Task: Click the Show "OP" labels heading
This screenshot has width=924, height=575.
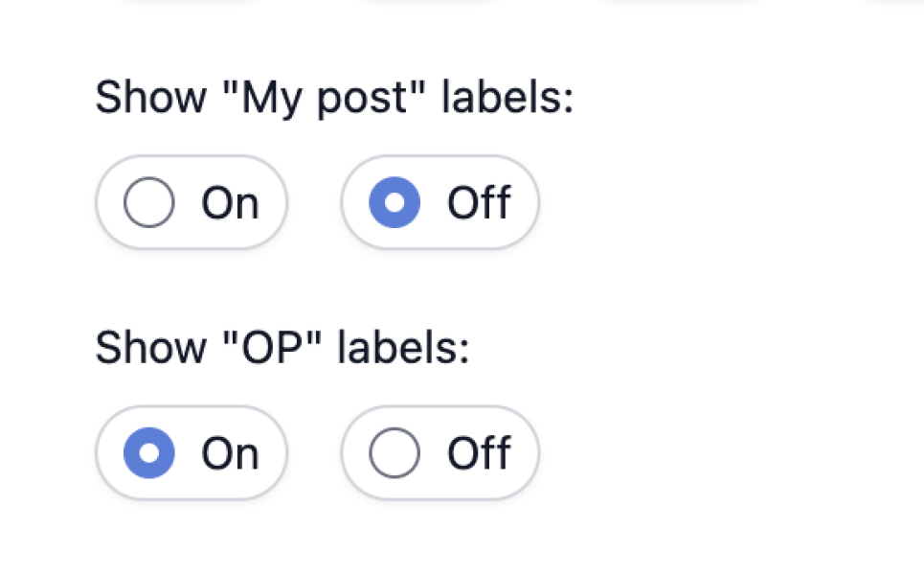Action: (x=282, y=347)
